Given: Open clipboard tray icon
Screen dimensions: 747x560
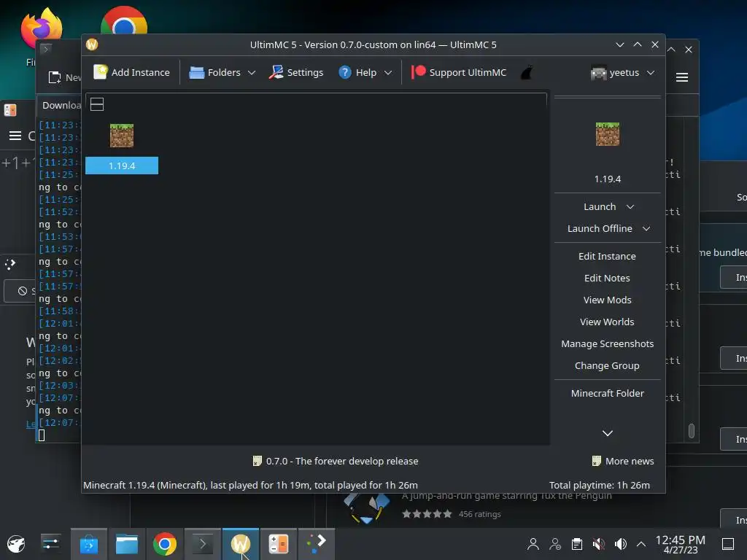Looking at the screenshot, I should tap(577, 544).
